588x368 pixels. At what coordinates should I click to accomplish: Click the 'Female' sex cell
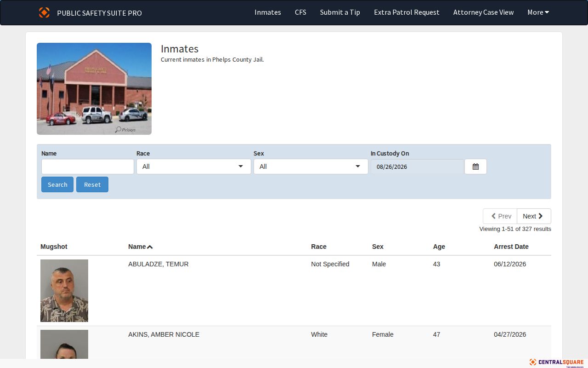point(383,334)
